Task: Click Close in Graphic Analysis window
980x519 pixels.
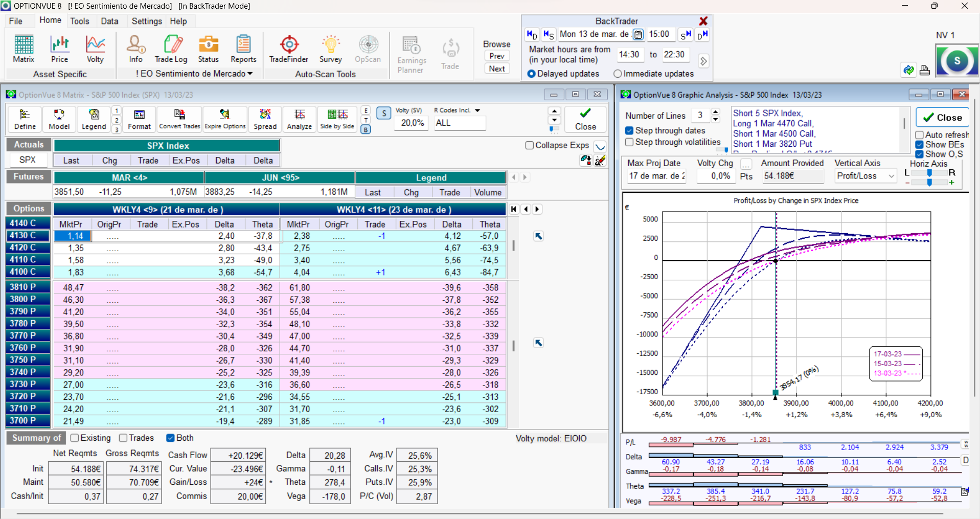Action: pyautogui.click(x=943, y=118)
